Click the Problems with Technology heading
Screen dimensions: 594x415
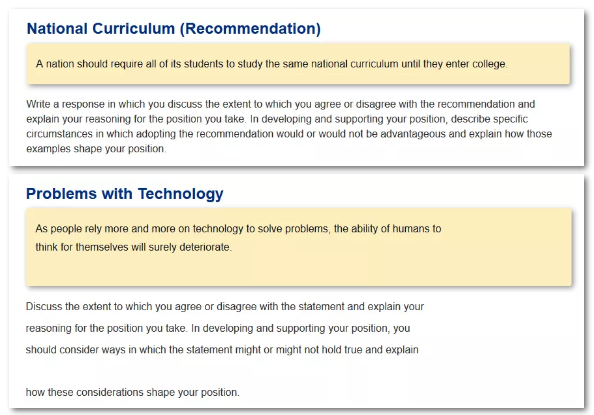(125, 194)
